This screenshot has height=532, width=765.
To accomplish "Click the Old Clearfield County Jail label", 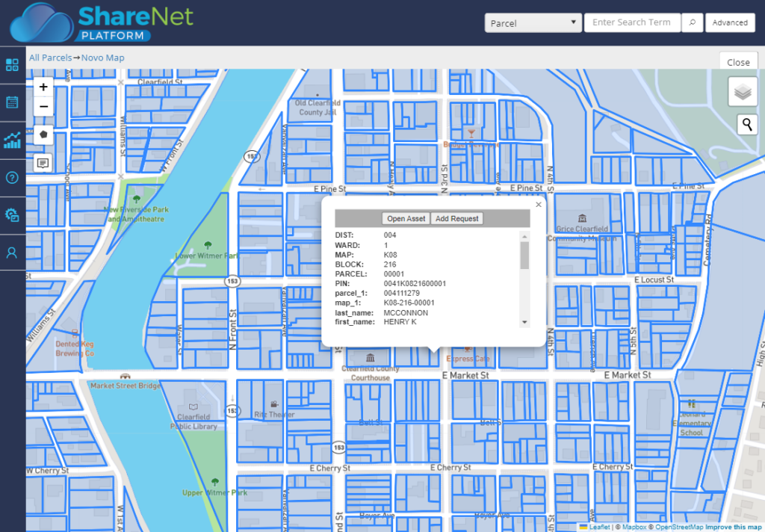I will click(x=318, y=108).
